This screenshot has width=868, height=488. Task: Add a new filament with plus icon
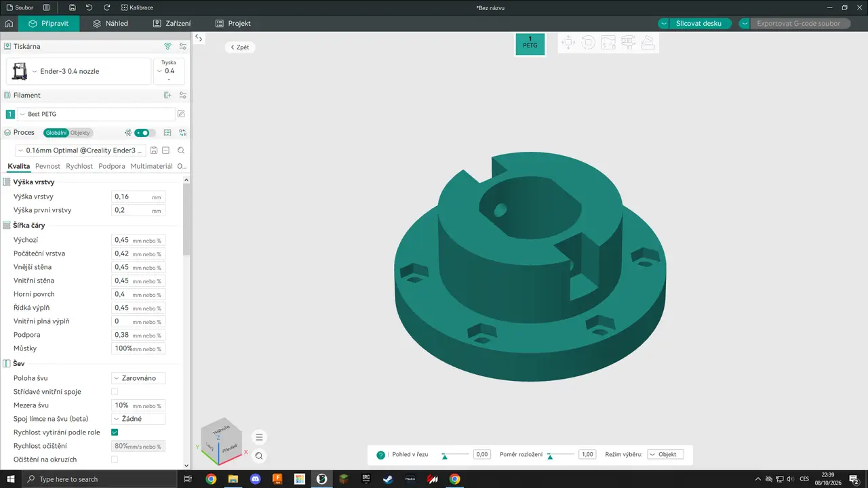(x=167, y=96)
